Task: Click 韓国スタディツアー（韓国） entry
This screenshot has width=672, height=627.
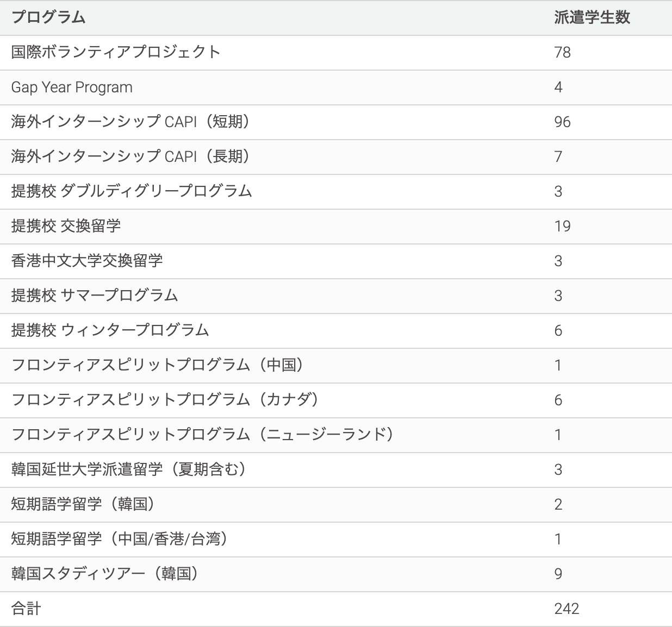Action: tap(105, 574)
